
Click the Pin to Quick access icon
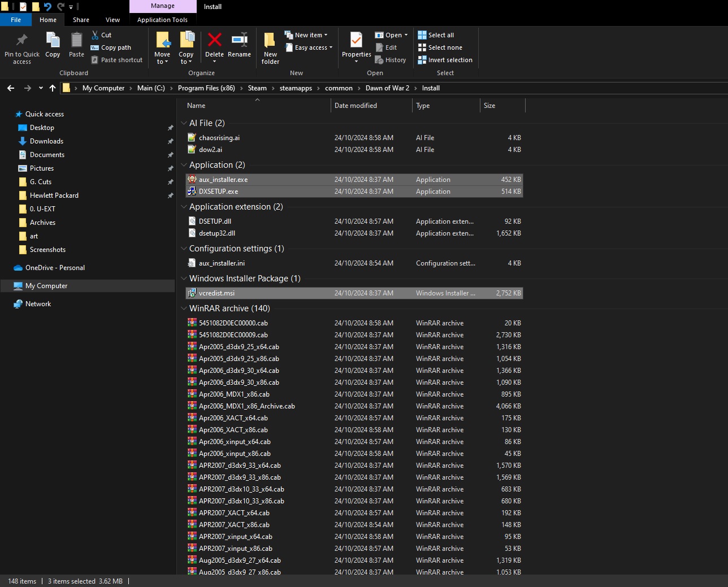point(22,40)
